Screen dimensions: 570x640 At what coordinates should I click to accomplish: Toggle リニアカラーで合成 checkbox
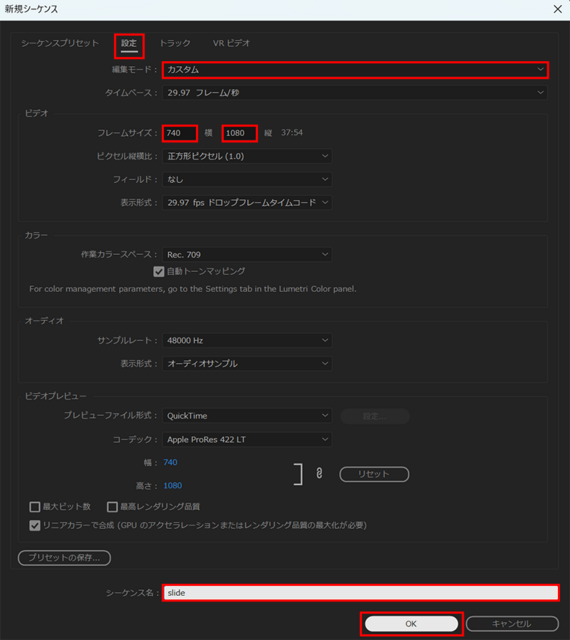click(35, 525)
